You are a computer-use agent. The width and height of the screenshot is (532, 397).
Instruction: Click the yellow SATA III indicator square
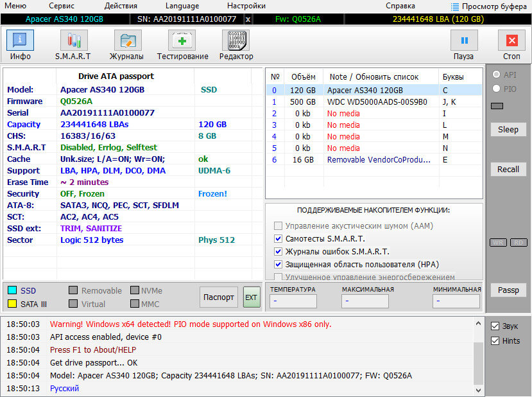tap(12, 304)
